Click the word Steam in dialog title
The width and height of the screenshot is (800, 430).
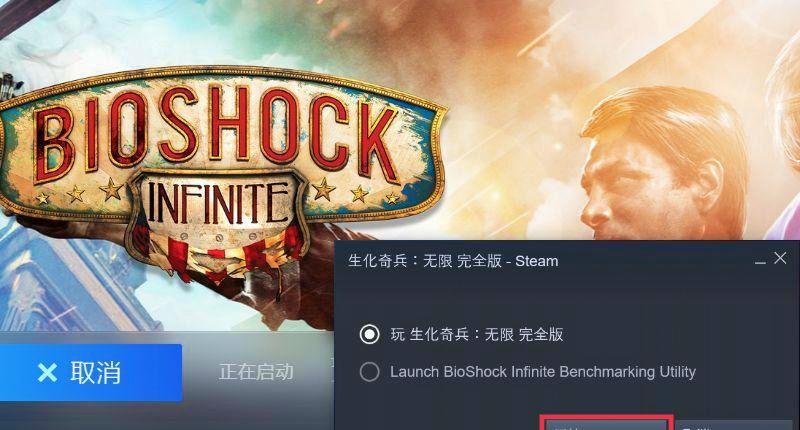(537, 261)
